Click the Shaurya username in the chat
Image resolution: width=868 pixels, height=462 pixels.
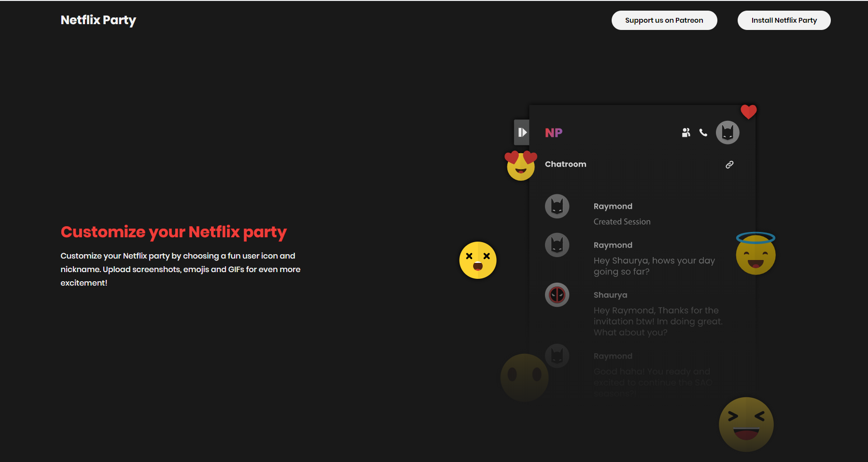[611, 295]
